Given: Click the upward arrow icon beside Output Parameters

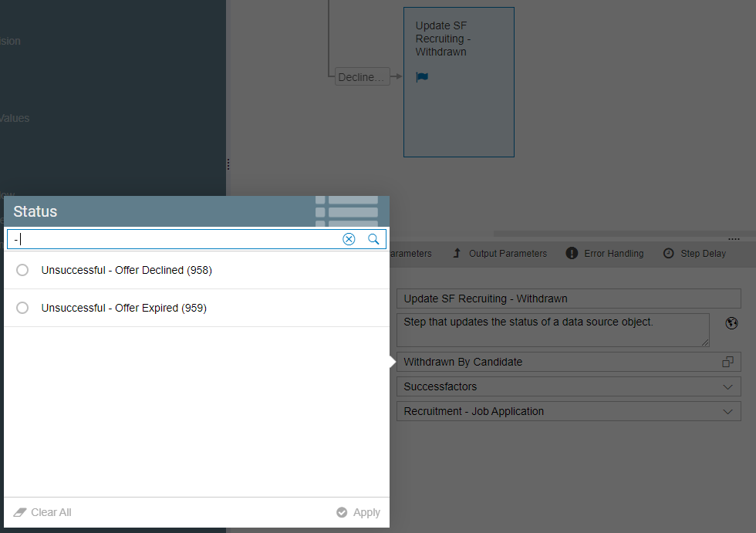Looking at the screenshot, I should point(457,253).
